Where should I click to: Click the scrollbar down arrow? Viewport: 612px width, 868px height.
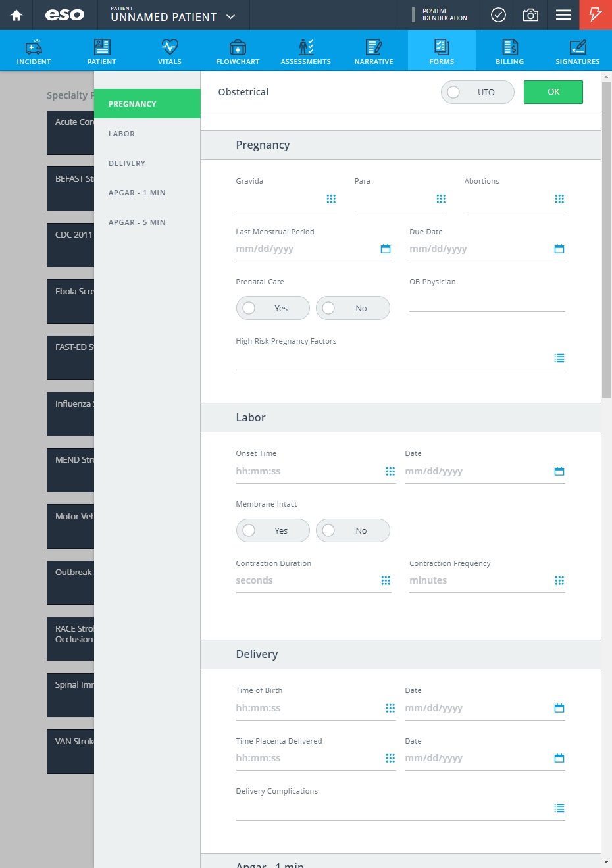tap(607, 862)
